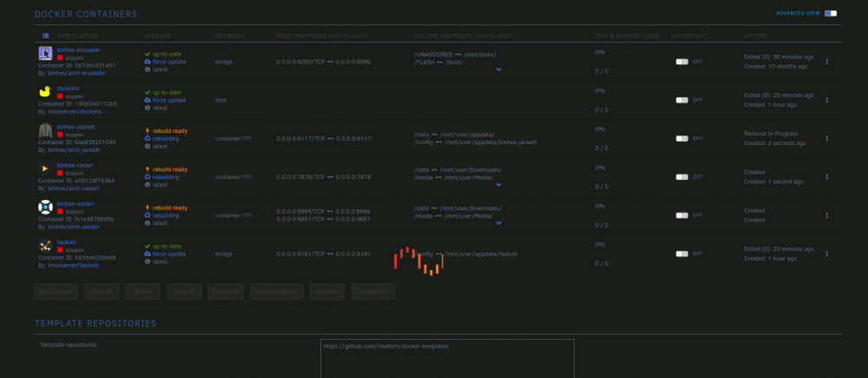Open row menu for tautulli
Screen dimensions: 868x378
(827, 254)
